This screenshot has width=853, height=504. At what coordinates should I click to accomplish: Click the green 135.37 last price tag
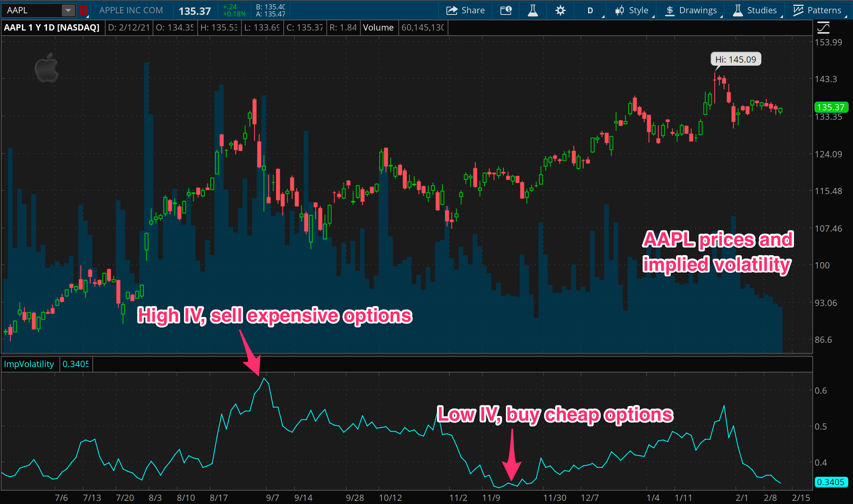[831, 107]
